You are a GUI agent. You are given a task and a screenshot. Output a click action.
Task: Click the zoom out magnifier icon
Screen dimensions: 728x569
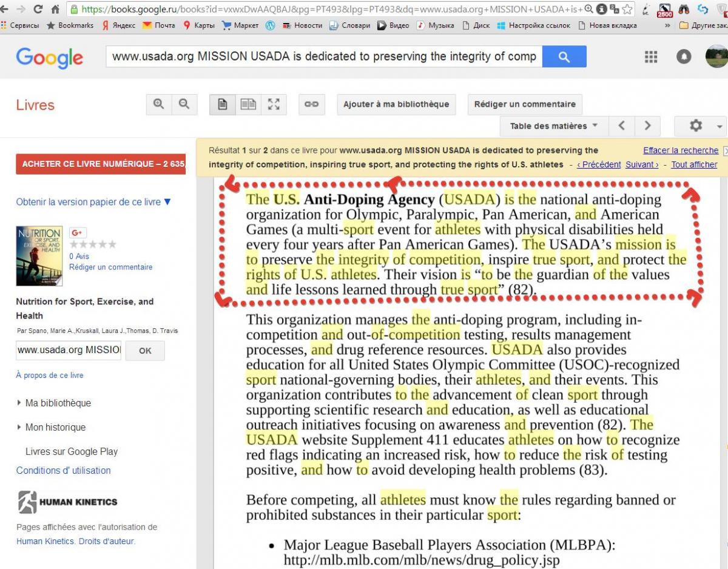tap(184, 104)
